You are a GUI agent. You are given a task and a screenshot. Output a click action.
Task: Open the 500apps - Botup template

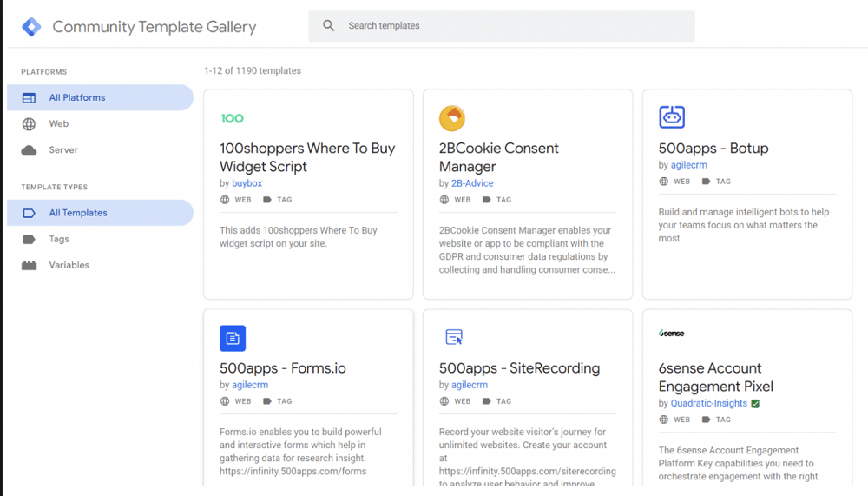tap(713, 148)
